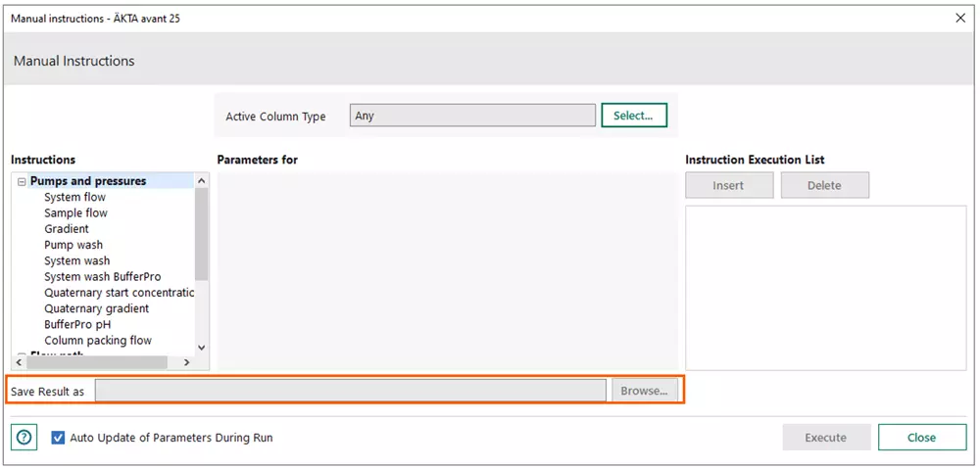Select System wash BufferPro instruction
This screenshot has width=980, height=468.
coord(102,277)
